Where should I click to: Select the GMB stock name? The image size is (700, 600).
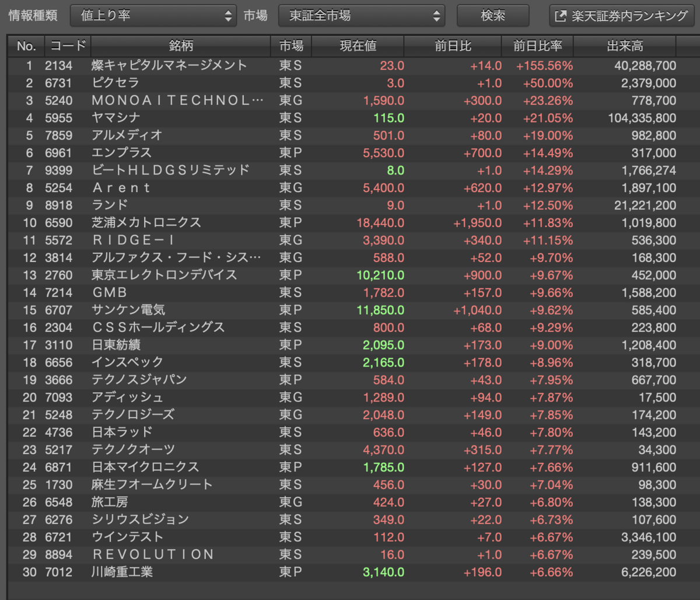pyautogui.click(x=110, y=292)
